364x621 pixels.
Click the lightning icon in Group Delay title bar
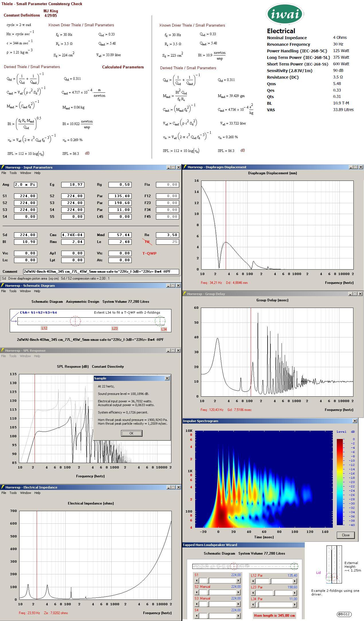[x=185, y=294]
